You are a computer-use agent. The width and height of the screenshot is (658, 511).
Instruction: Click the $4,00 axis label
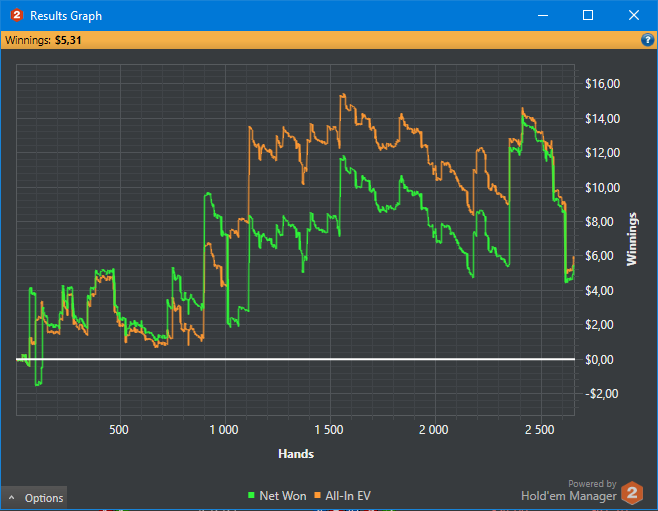tap(599, 290)
